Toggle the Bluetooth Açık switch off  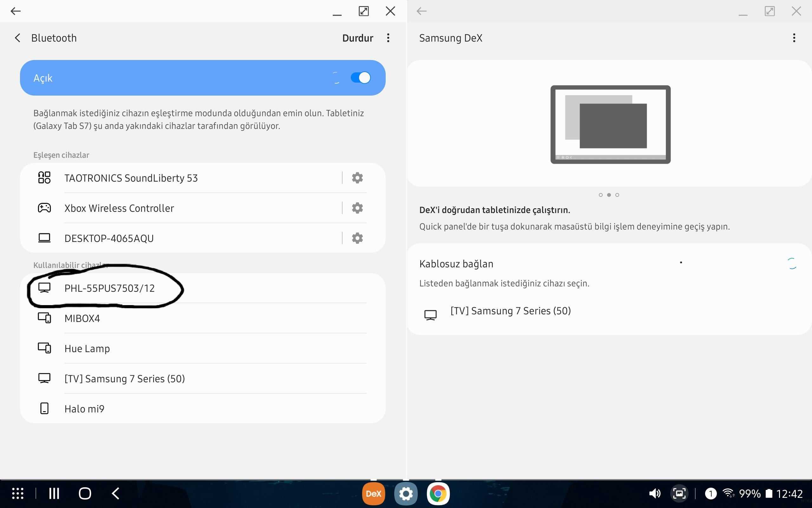[x=360, y=77]
